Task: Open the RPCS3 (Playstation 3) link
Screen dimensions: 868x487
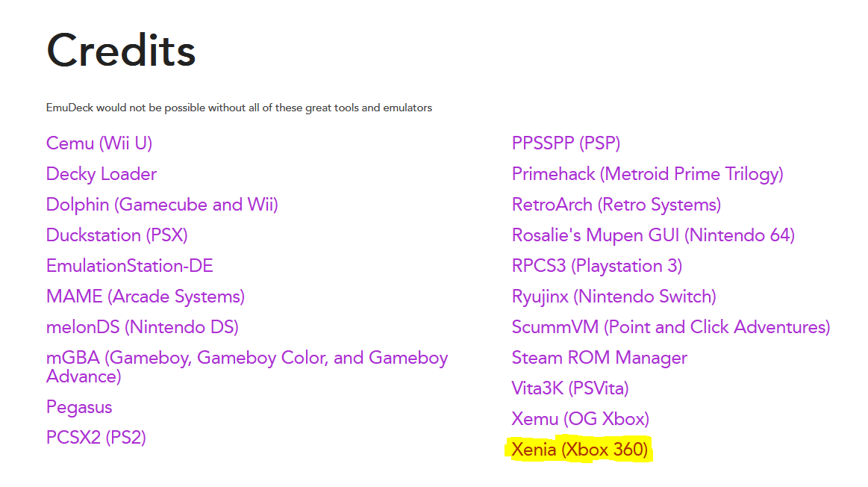Action: pos(597,266)
